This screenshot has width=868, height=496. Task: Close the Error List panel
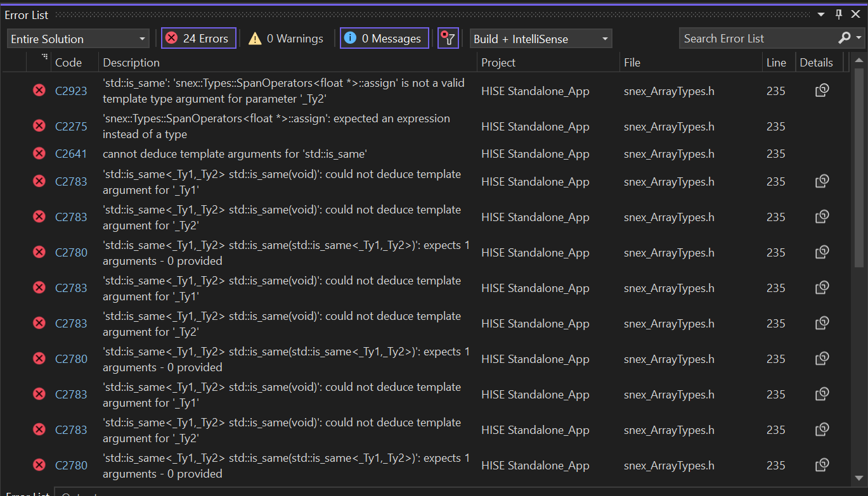coord(855,15)
